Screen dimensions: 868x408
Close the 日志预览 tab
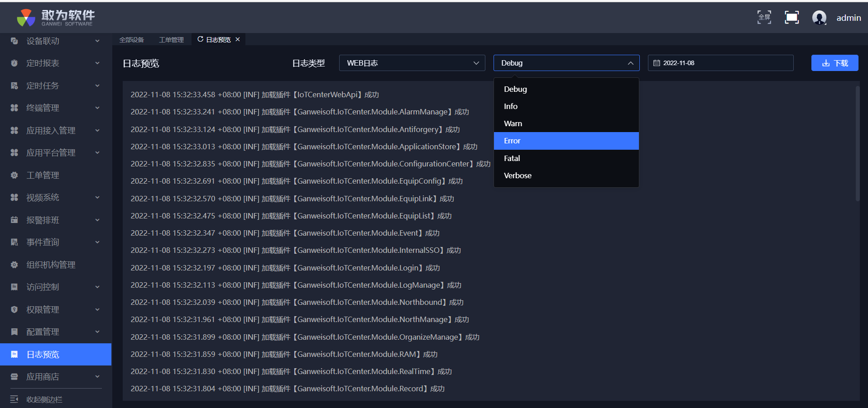pyautogui.click(x=238, y=39)
